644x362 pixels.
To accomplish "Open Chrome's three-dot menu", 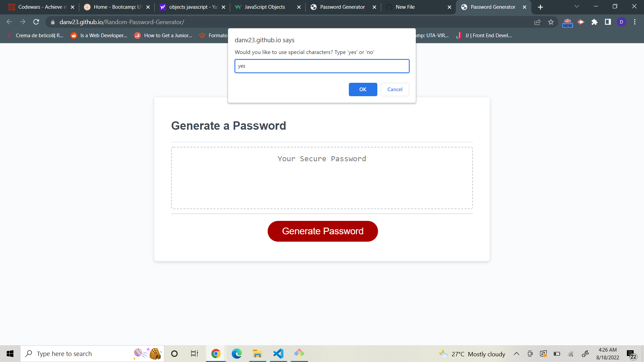I will coord(635,22).
